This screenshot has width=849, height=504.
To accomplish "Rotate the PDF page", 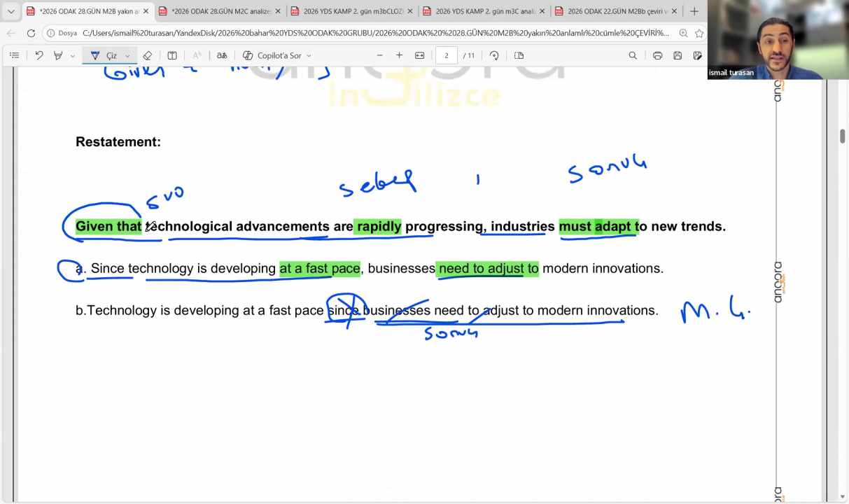I will [x=494, y=55].
